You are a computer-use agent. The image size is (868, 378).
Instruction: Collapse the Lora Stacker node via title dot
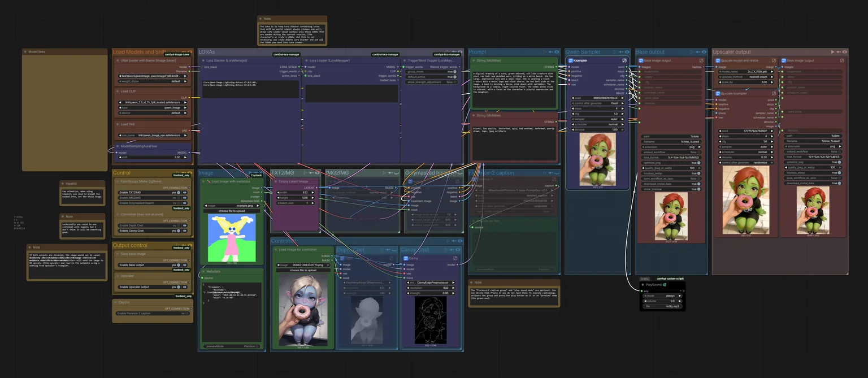tap(203, 60)
